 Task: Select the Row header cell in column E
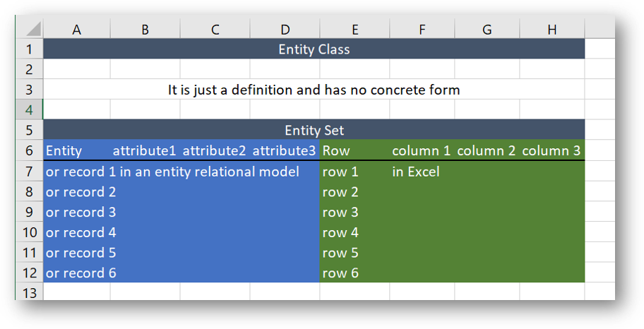354,151
